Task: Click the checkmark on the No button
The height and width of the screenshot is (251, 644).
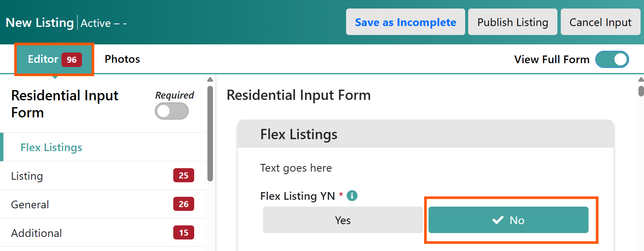Action: coord(498,220)
